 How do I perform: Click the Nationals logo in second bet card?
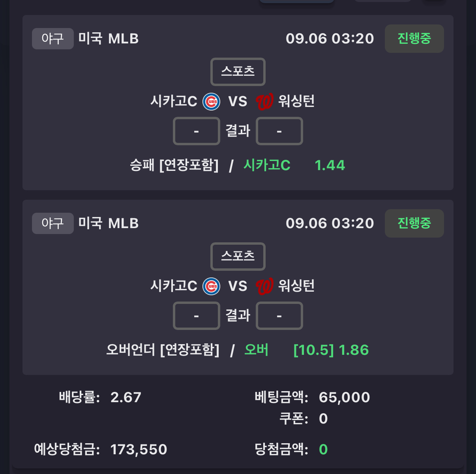[x=264, y=286]
